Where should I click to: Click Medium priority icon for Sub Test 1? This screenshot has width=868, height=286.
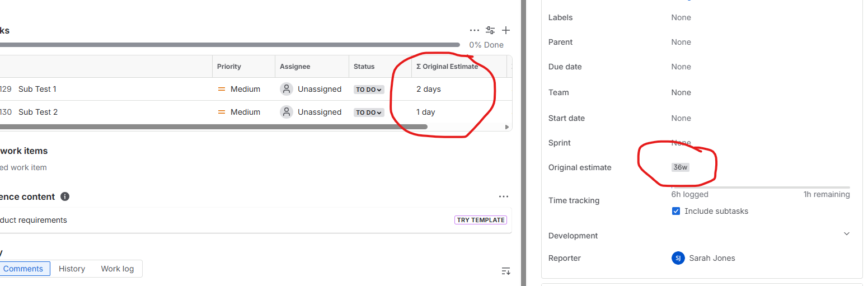tap(222, 89)
